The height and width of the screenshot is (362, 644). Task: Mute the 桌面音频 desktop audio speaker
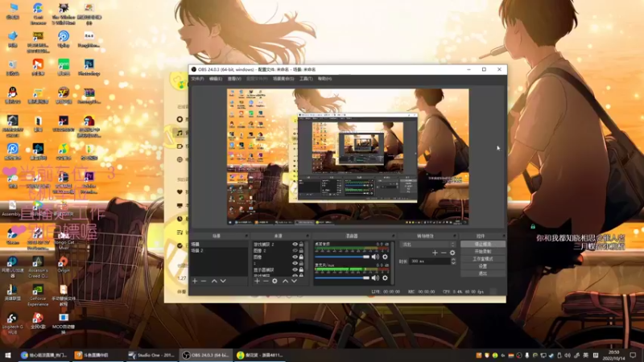(375, 257)
